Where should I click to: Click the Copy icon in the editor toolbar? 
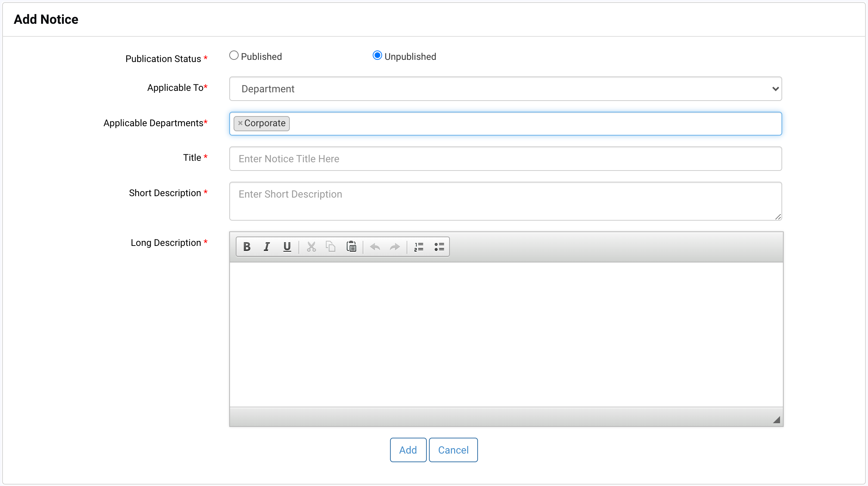(331, 247)
